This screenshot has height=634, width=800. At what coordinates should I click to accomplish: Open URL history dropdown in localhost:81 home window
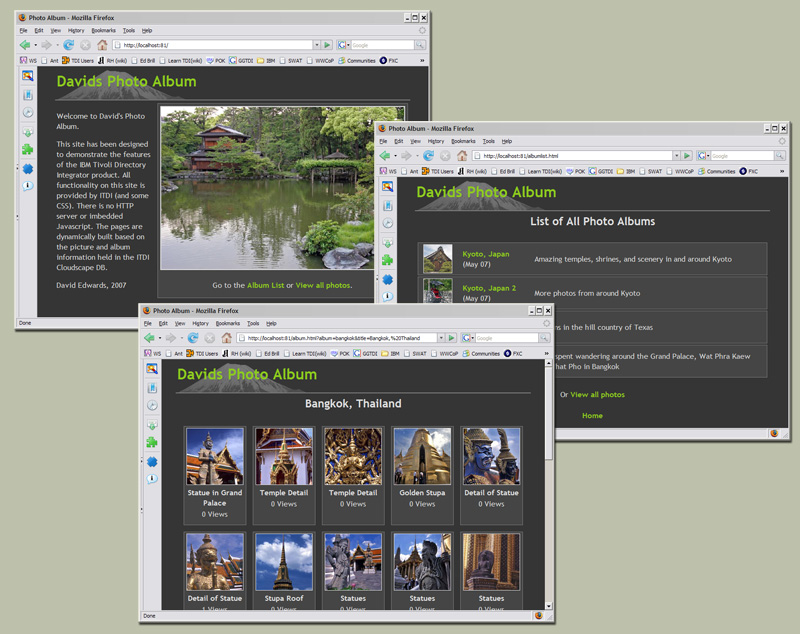[x=316, y=45]
